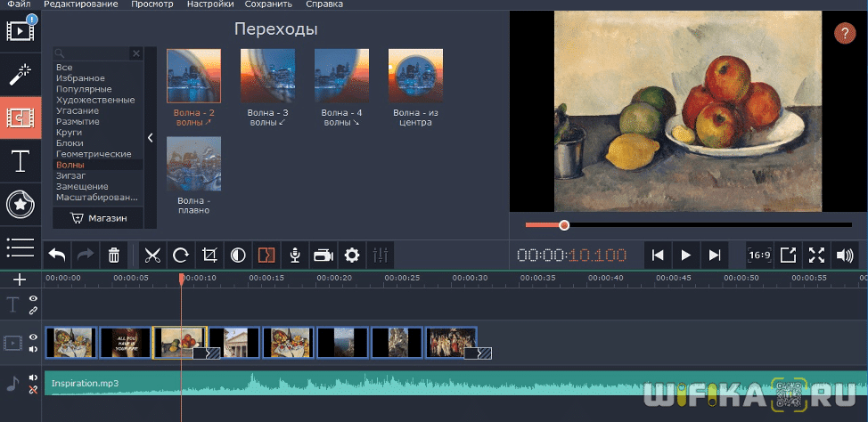Select the Зигзаг transitions category
Screen dimensions: 868x422
tap(70, 175)
